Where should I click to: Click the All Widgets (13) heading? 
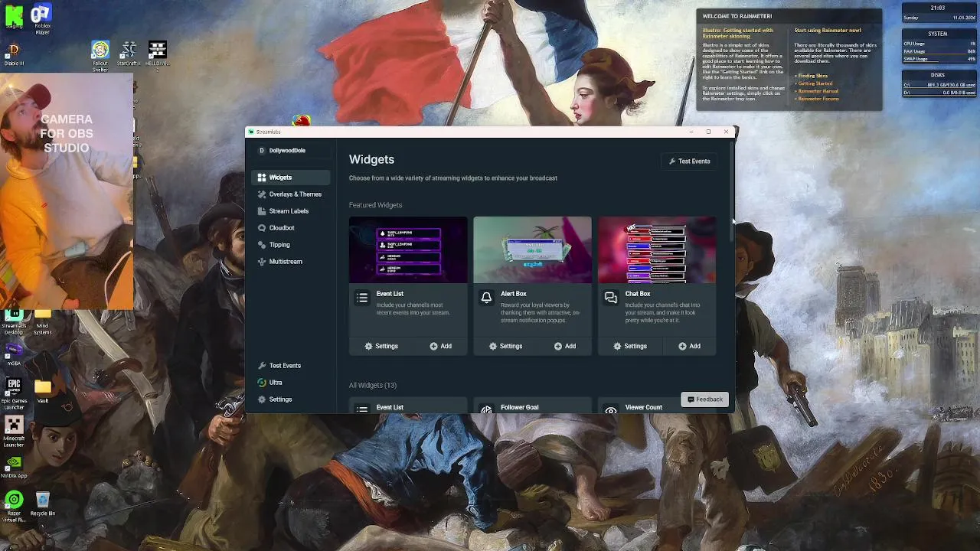373,386
